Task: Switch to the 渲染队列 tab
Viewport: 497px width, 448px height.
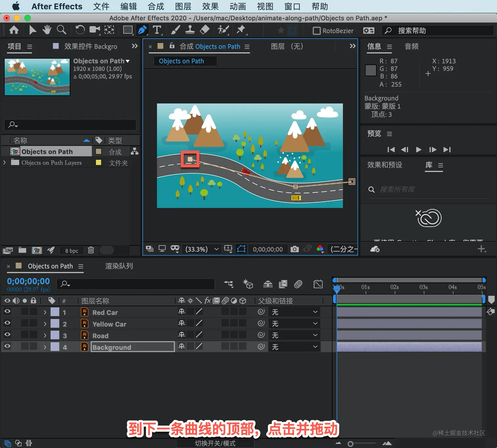Action: click(119, 266)
